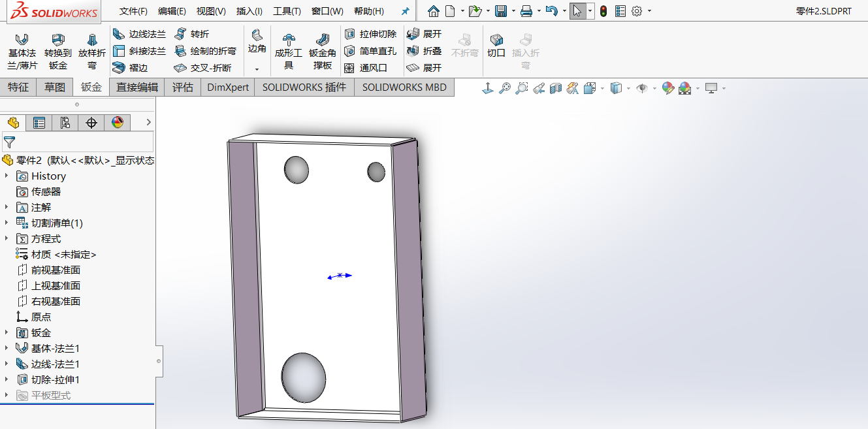The height and width of the screenshot is (429, 868).
Task: Open the 帮助(H) menu
Action: 369,11
